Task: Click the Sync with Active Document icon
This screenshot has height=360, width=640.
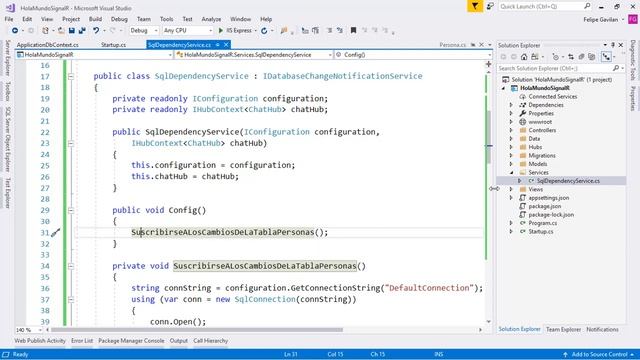Action: (x=571, y=57)
